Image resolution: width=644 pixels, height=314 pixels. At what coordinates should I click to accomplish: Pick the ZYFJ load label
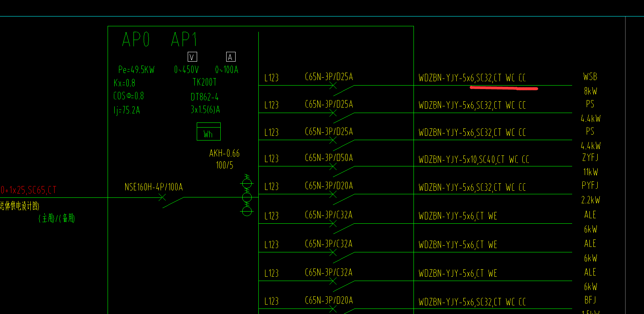coord(590,157)
